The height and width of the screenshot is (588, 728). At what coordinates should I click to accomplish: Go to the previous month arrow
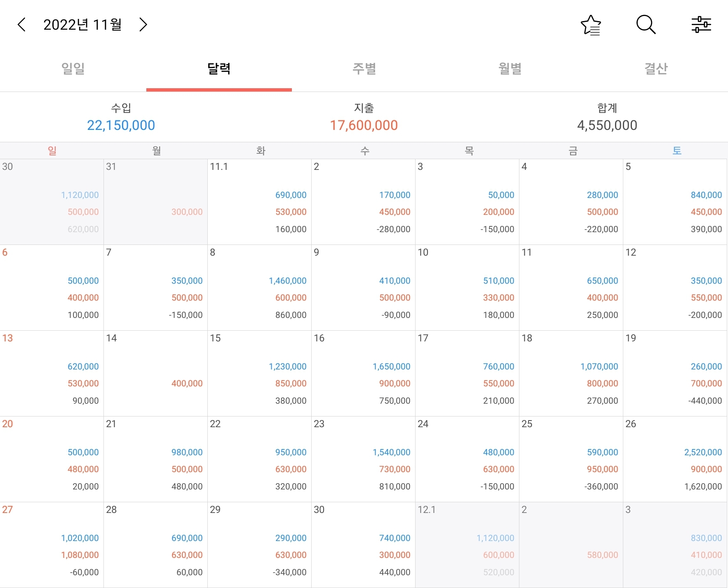(x=22, y=25)
